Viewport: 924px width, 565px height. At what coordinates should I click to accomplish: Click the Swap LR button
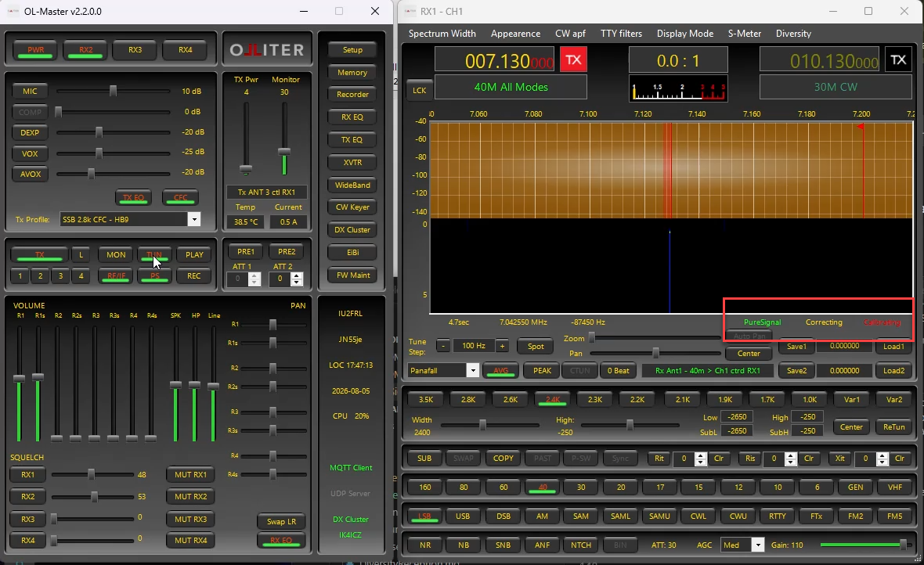[x=281, y=521]
